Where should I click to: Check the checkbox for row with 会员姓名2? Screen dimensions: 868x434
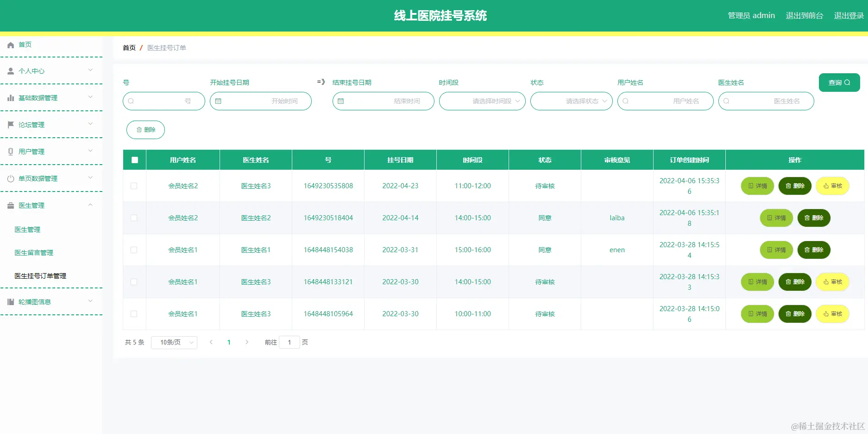click(134, 186)
